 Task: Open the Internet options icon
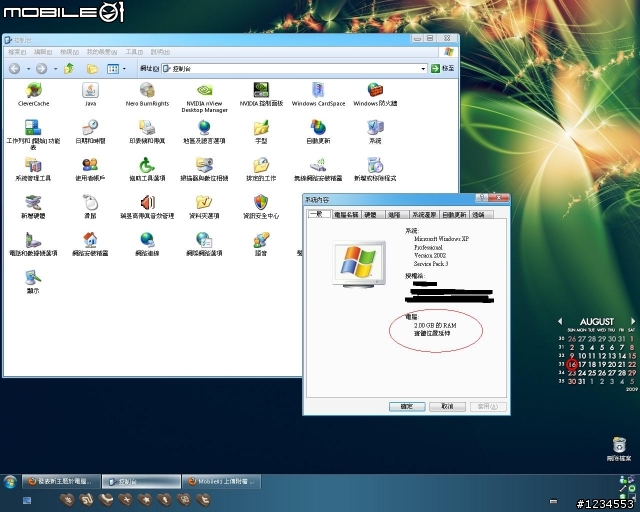(204, 244)
